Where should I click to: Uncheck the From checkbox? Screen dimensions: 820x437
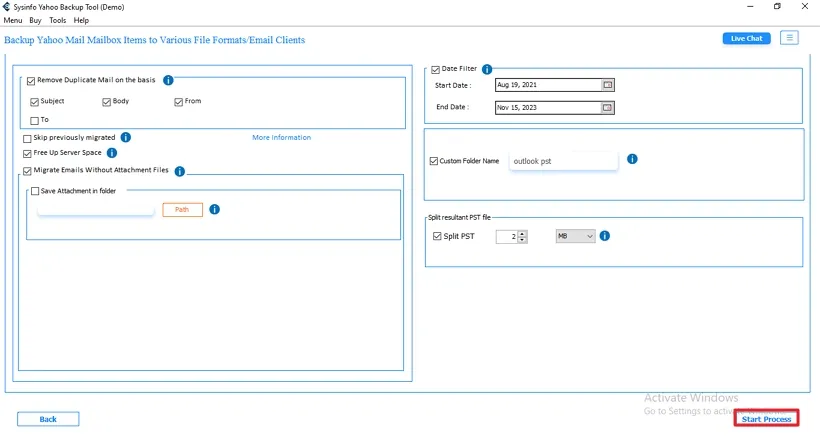[178, 101]
